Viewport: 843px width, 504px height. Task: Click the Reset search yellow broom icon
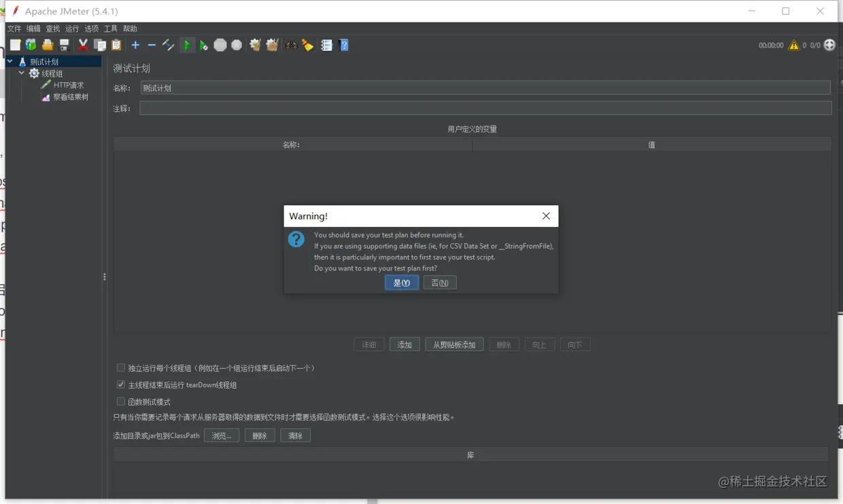tap(308, 45)
